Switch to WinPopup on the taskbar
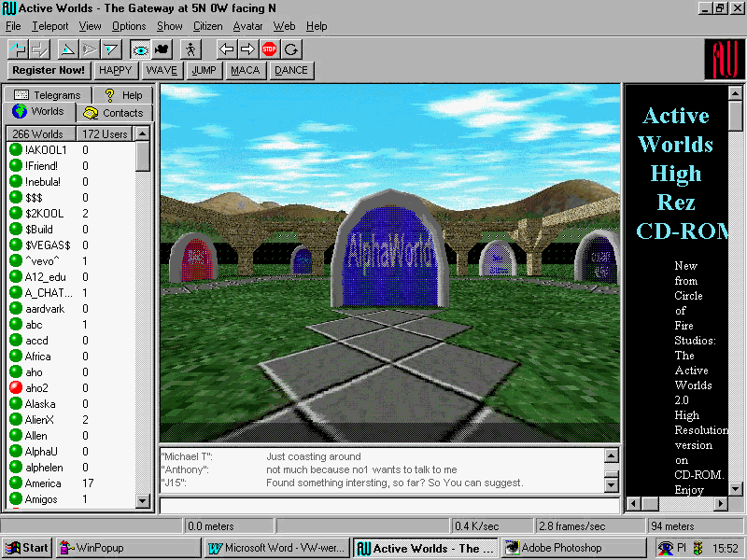747x560 pixels. coord(129,548)
